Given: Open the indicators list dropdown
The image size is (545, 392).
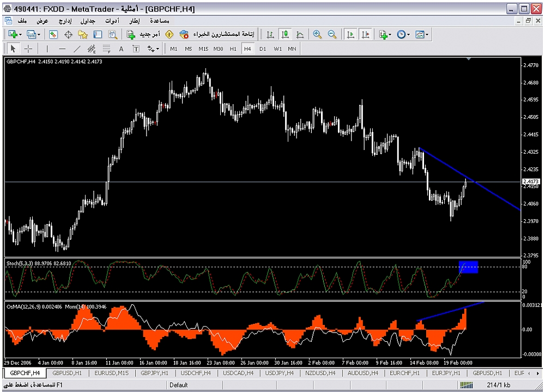Looking at the screenshot, I should tap(390, 34).
